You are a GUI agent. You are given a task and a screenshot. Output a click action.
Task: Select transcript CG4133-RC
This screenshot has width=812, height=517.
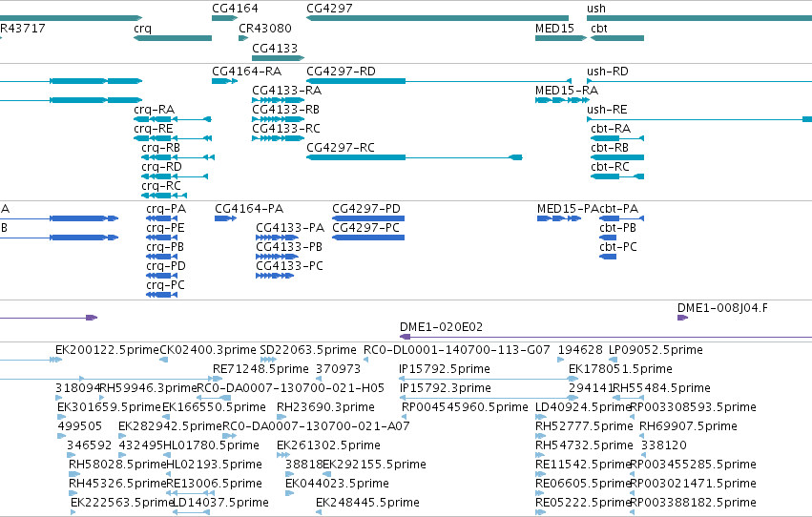pos(286,129)
